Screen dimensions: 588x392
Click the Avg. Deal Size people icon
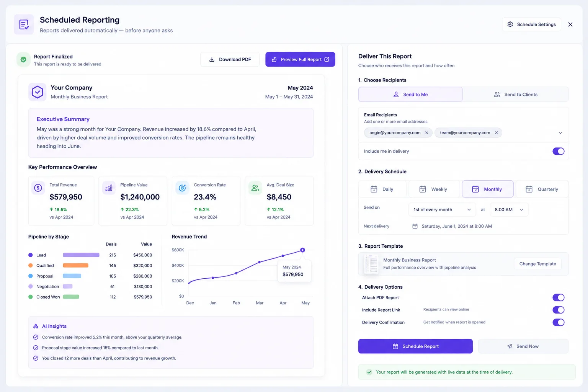coord(255,188)
